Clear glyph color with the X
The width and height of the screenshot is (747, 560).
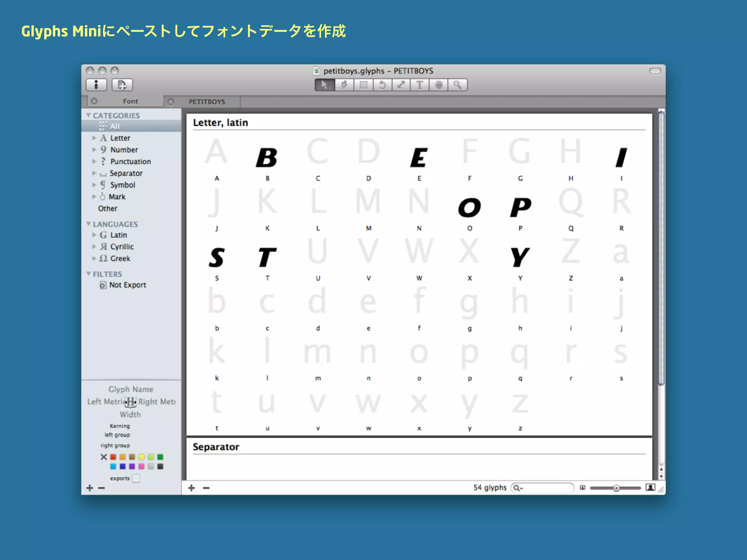[104, 457]
